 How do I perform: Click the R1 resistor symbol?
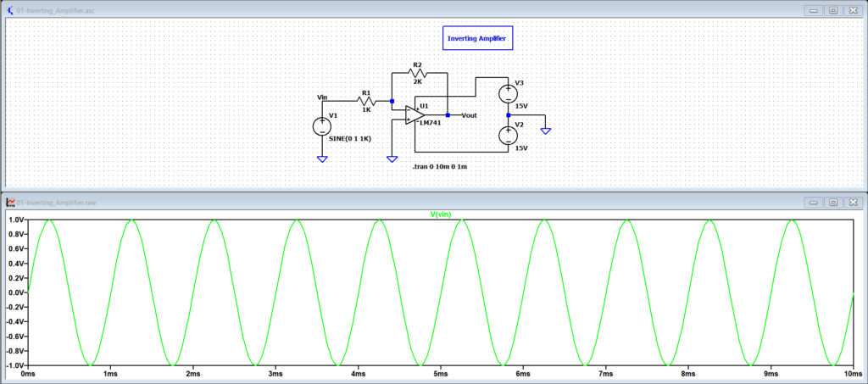coord(365,101)
